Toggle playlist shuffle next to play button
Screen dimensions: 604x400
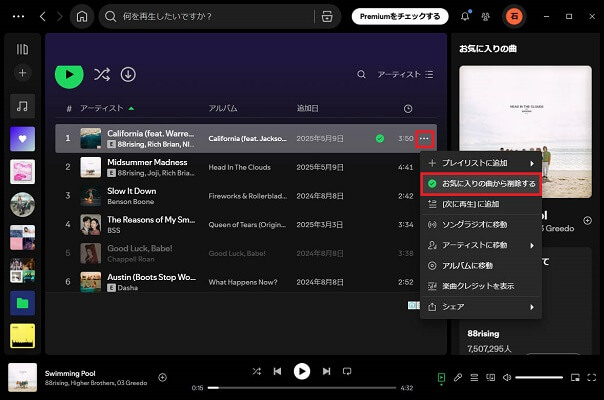click(x=102, y=74)
